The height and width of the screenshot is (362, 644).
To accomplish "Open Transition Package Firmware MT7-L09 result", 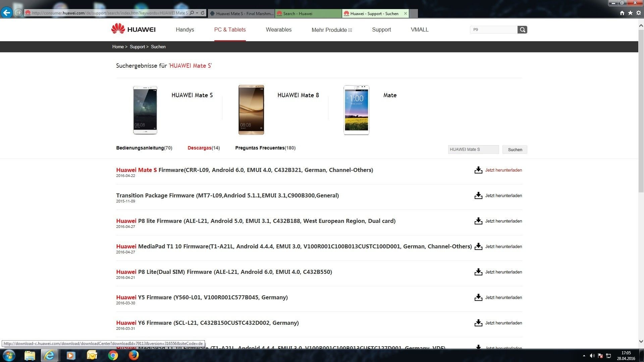I will point(227,195).
